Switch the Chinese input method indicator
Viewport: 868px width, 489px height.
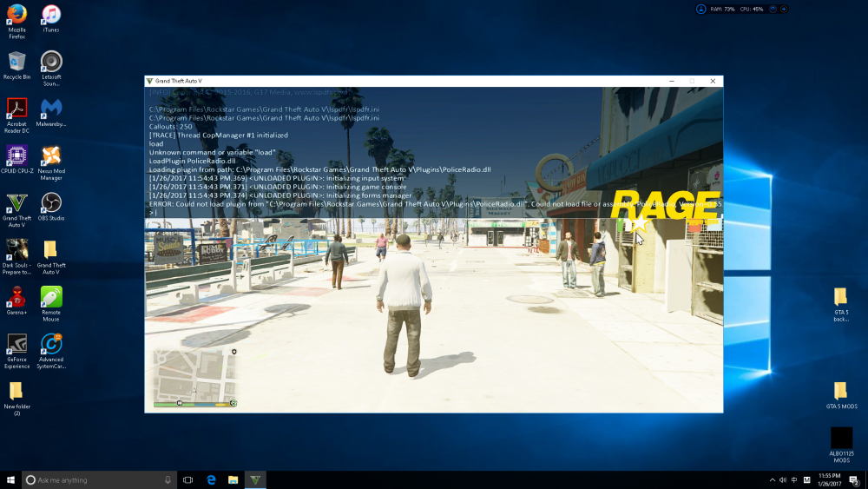point(794,480)
